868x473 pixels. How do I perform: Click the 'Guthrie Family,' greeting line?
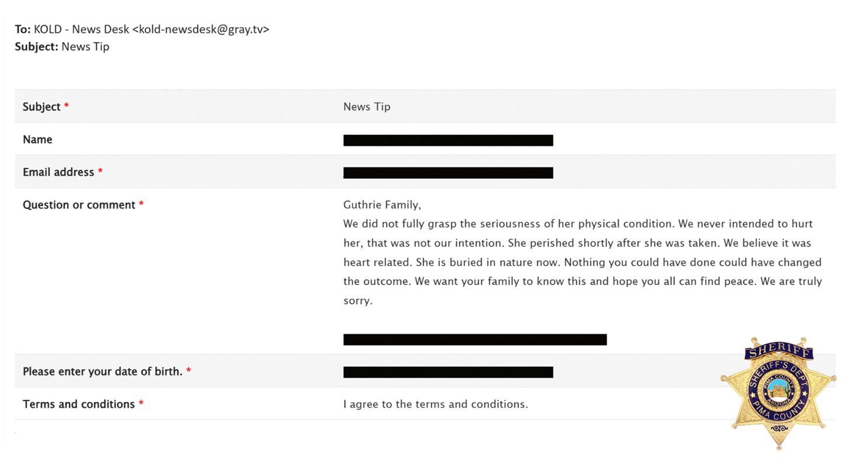click(382, 205)
